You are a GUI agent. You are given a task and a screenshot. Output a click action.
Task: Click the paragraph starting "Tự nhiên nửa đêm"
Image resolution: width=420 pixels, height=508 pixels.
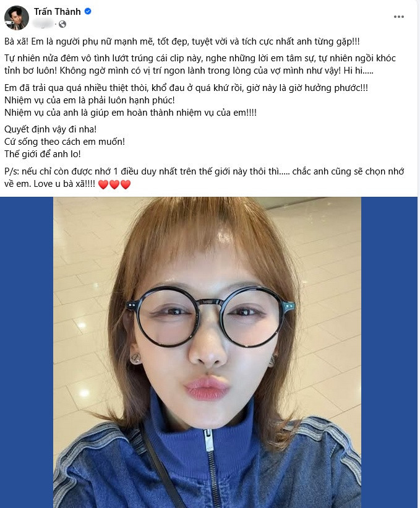[x=200, y=64]
